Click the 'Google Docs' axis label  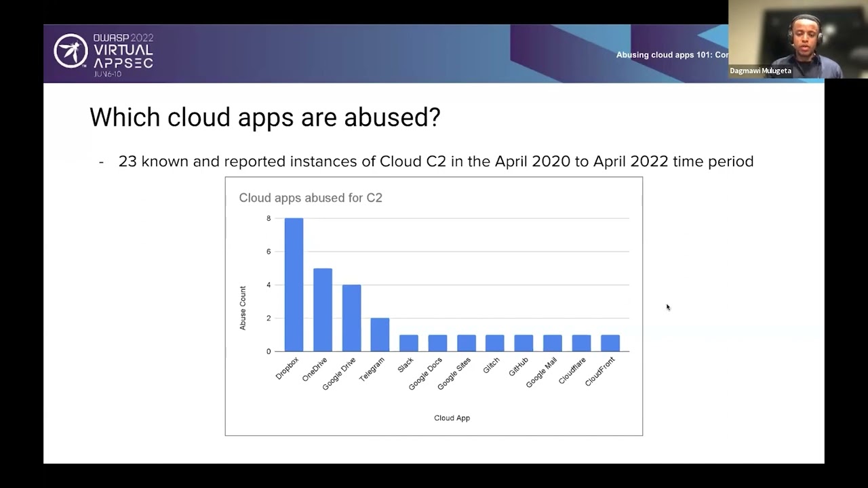426,373
